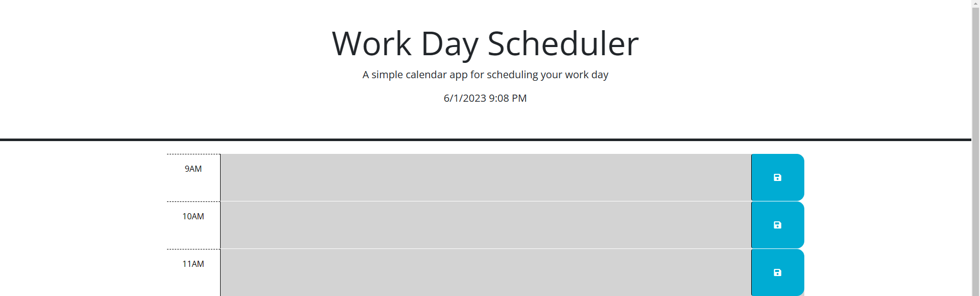Click inside the 11AM event text area
Image resolution: width=980 pixels, height=296 pixels.
pyautogui.click(x=485, y=272)
